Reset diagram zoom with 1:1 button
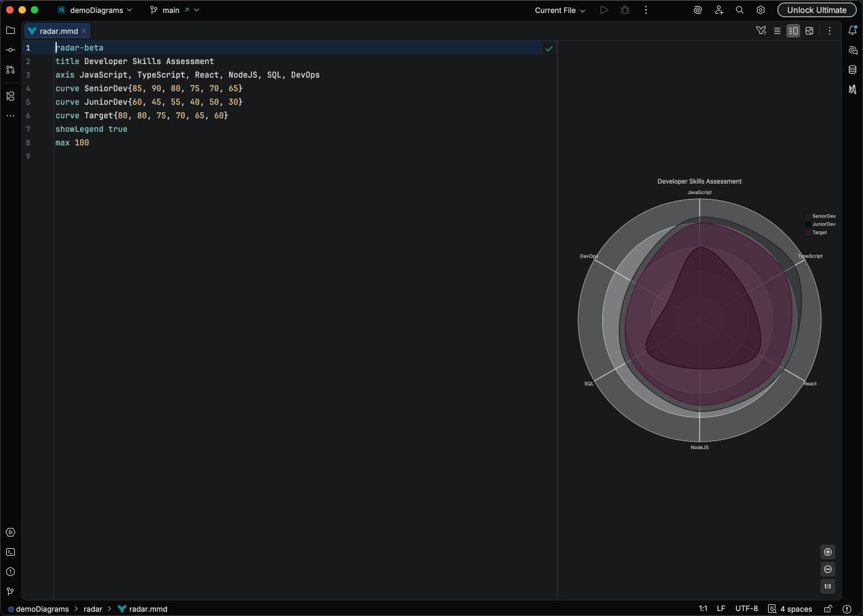The width and height of the screenshot is (863, 616). 828,586
